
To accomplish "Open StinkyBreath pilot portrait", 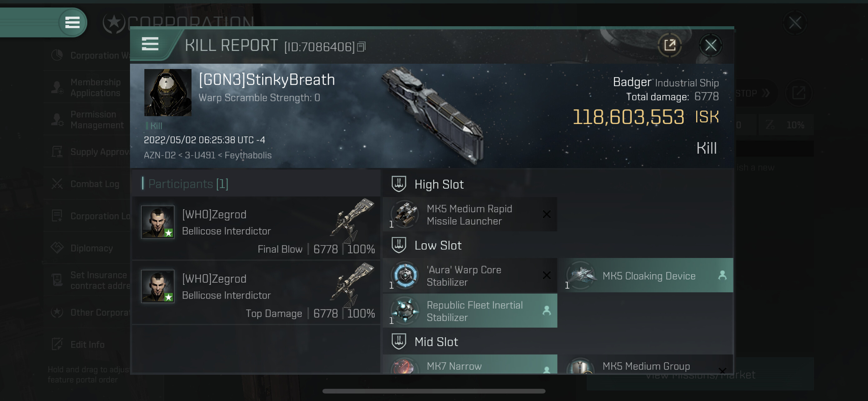I will (168, 92).
